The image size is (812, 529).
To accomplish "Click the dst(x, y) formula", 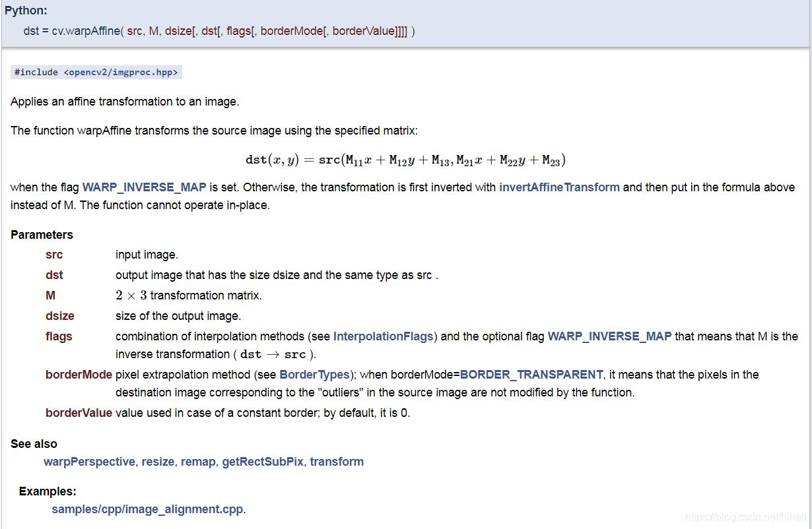I will [x=405, y=160].
